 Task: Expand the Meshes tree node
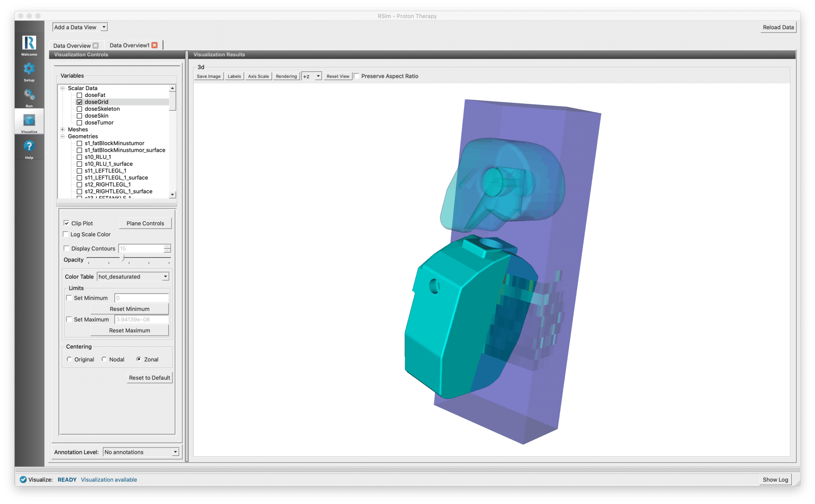click(x=62, y=129)
